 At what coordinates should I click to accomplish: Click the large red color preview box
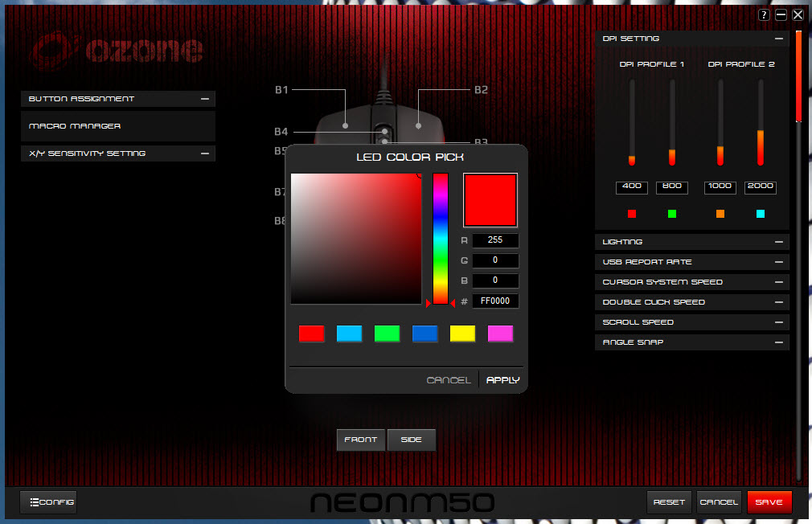(x=490, y=200)
